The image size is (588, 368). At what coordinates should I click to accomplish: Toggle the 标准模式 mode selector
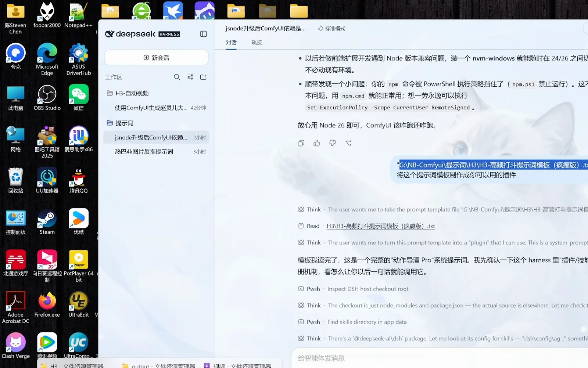click(331, 28)
